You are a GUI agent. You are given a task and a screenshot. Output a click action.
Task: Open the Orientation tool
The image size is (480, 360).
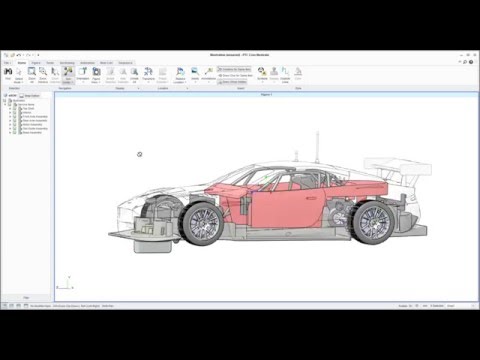[83, 75]
